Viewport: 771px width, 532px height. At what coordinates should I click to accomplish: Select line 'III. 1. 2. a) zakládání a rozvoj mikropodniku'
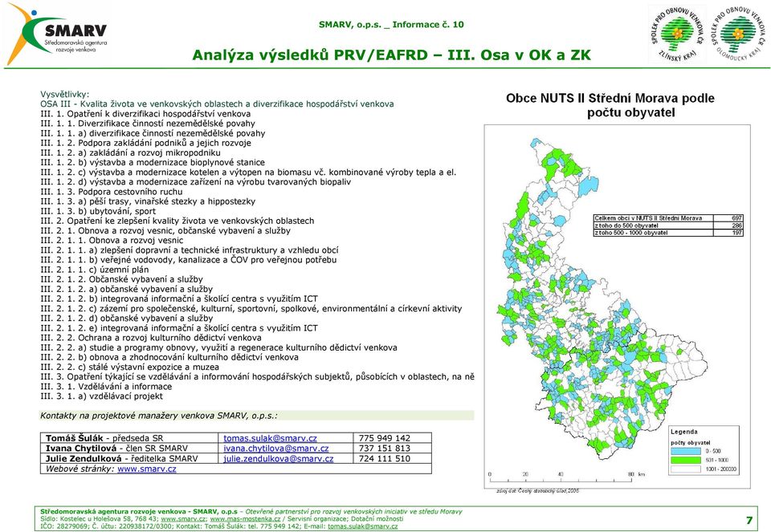[130, 152]
